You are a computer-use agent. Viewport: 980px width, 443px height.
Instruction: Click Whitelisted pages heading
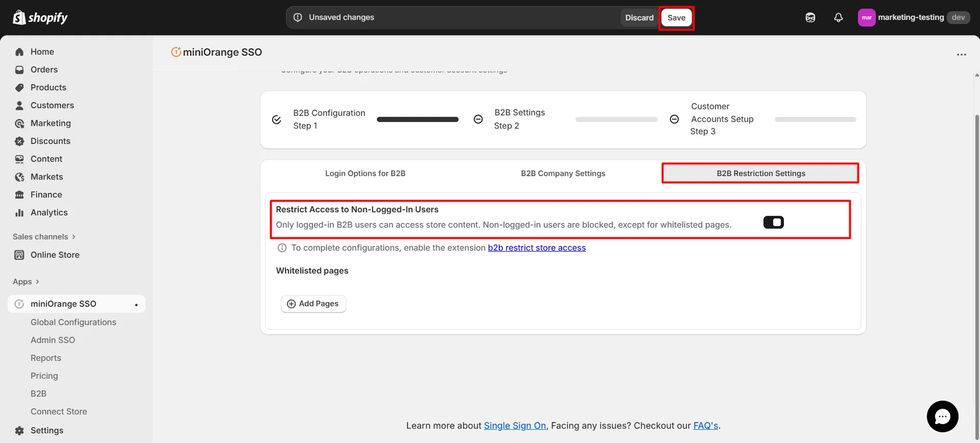point(312,271)
